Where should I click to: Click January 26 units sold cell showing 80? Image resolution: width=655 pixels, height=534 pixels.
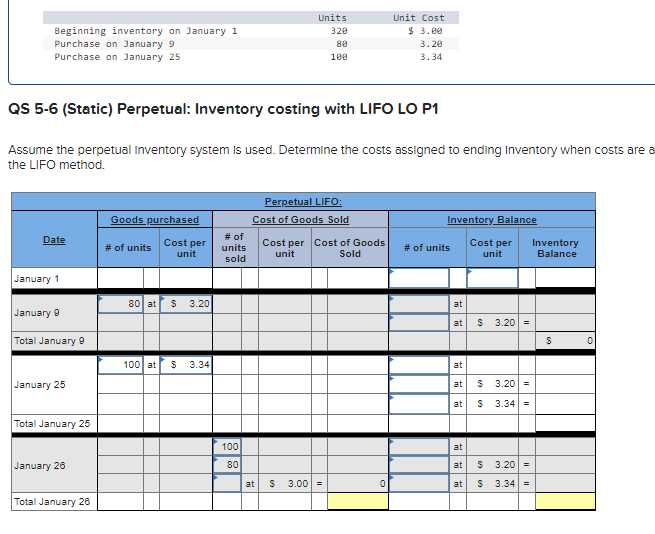tap(227, 465)
